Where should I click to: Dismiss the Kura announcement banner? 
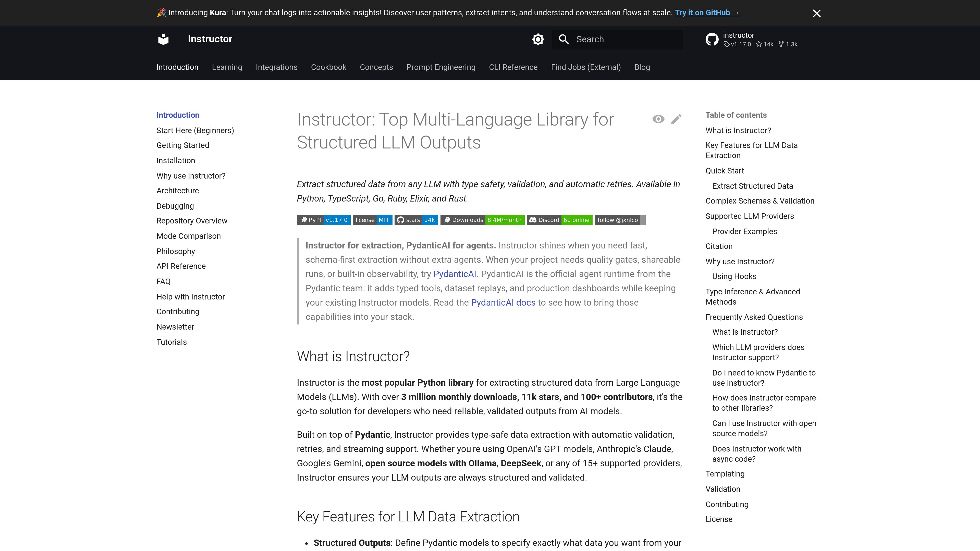816,13
